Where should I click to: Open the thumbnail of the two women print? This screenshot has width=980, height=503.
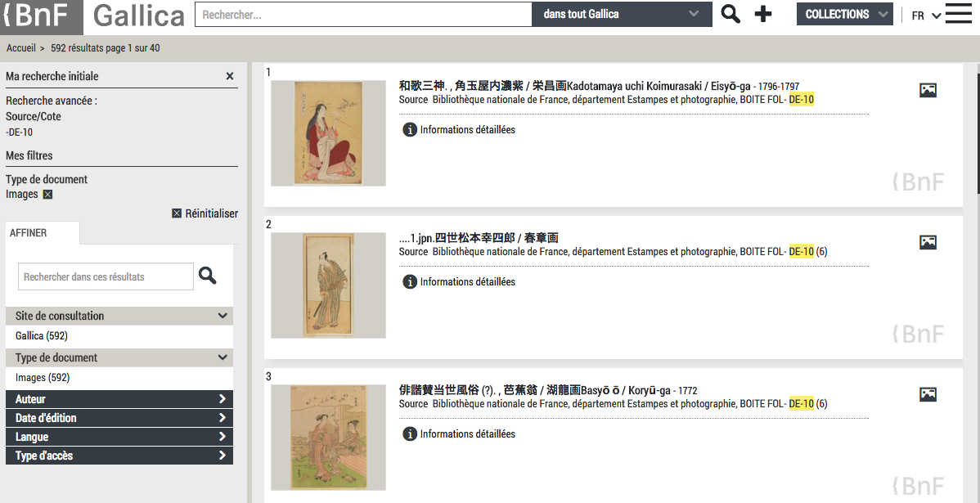click(328, 438)
